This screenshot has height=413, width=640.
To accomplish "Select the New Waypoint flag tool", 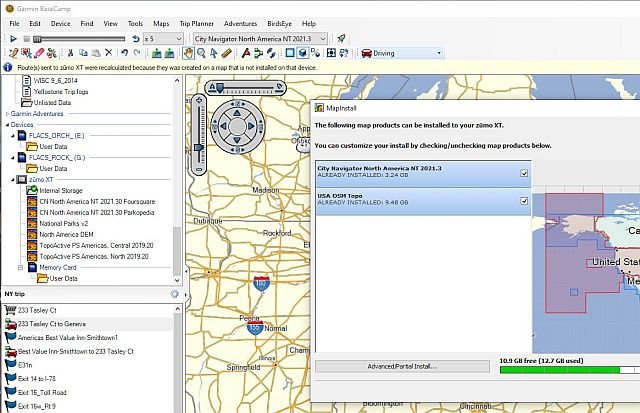I will (246, 53).
